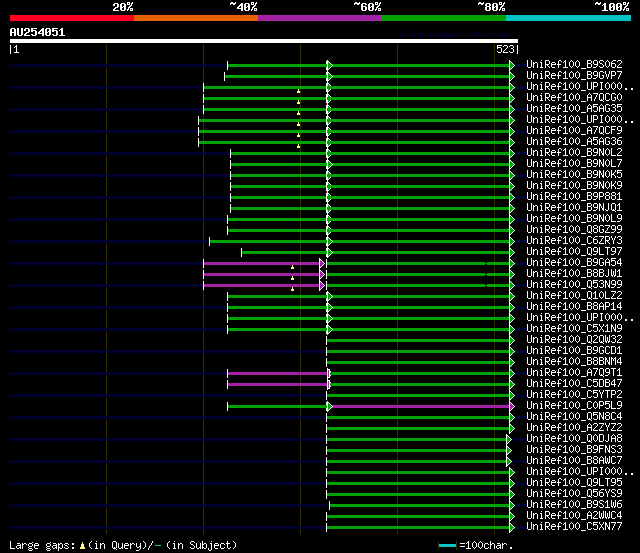Select hit UniRef100_B8BNM4

tap(574, 362)
